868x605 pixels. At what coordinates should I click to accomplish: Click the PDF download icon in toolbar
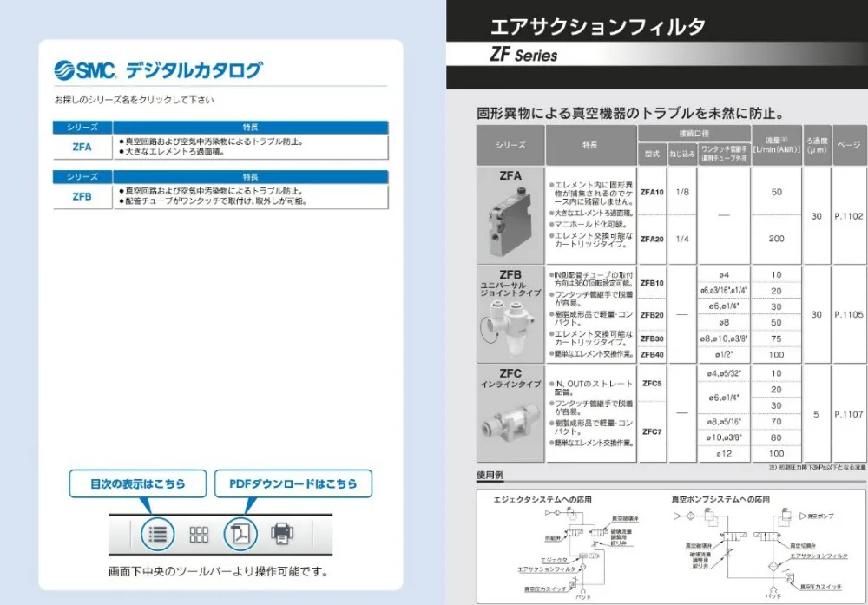point(240,534)
